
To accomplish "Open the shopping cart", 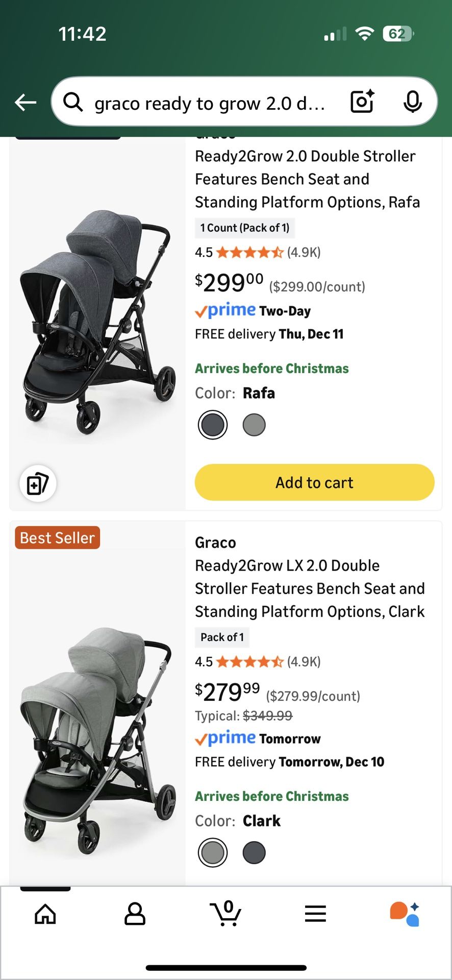I will click(225, 914).
